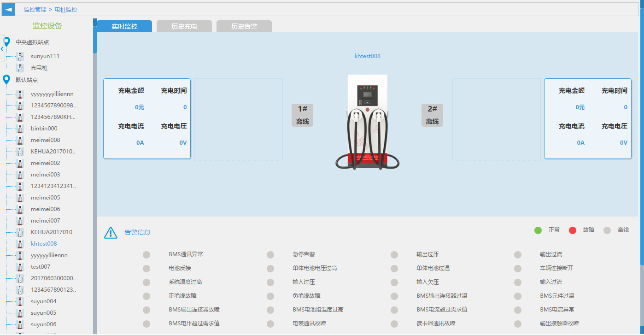This screenshot has height=335, width=644.
Task: Open the 历史告警 tab
Action: pyautogui.click(x=244, y=26)
